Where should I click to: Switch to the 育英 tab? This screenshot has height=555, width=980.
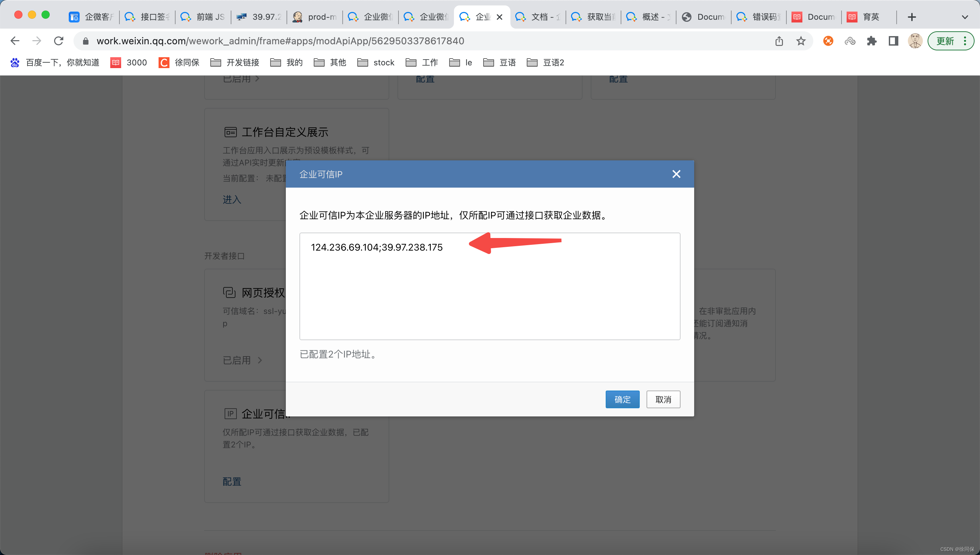pos(869,17)
